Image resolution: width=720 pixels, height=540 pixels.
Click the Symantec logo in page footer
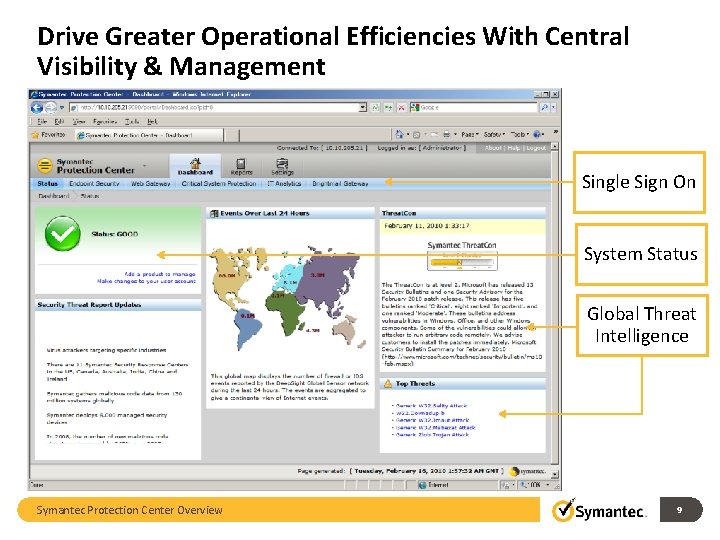coord(528,471)
